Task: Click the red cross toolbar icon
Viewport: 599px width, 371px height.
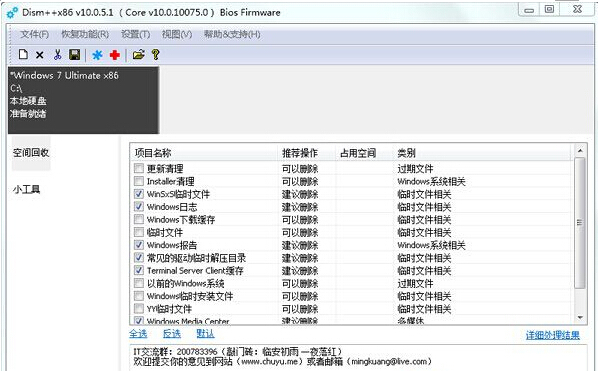Action: pyautogui.click(x=115, y=55)
